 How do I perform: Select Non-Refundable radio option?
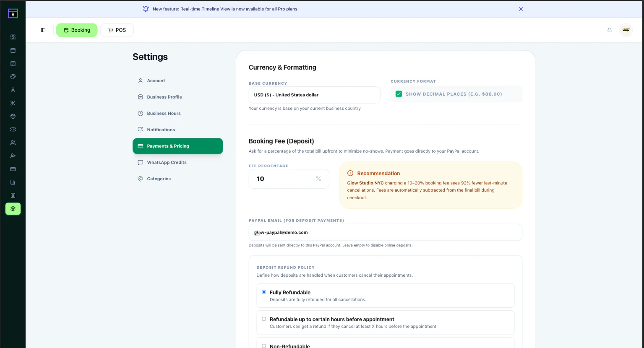tap(264, 346)
